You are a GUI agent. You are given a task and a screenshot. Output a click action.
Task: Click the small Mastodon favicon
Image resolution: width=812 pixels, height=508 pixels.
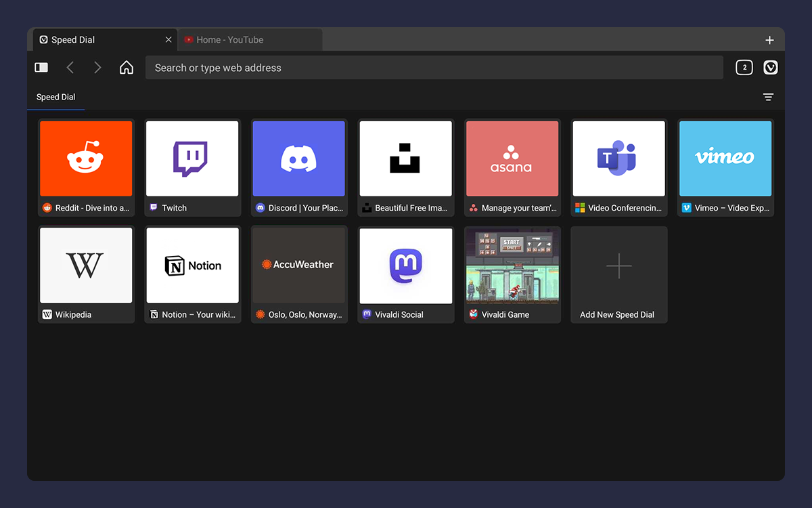pyautogui.click(x=367, y=314)
